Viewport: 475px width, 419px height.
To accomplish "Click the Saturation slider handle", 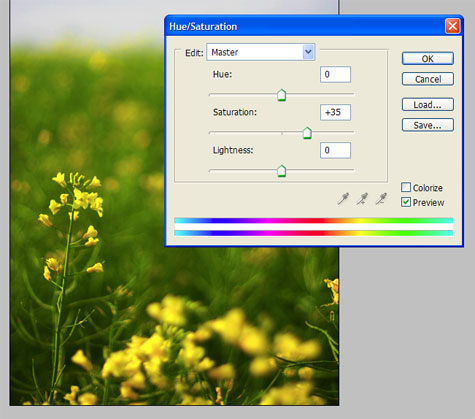I will pos(307,133).
